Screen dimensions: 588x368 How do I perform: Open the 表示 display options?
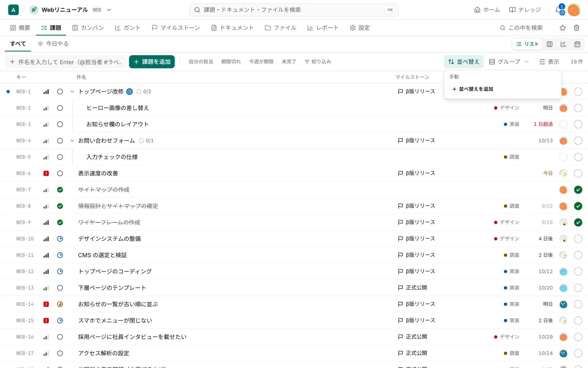[549, 62]
